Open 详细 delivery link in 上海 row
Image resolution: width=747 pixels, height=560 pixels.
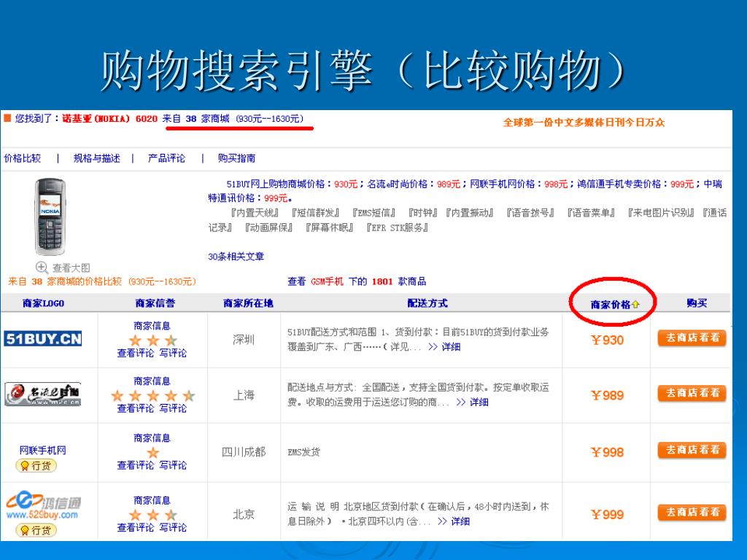click(x=479, y=402)
